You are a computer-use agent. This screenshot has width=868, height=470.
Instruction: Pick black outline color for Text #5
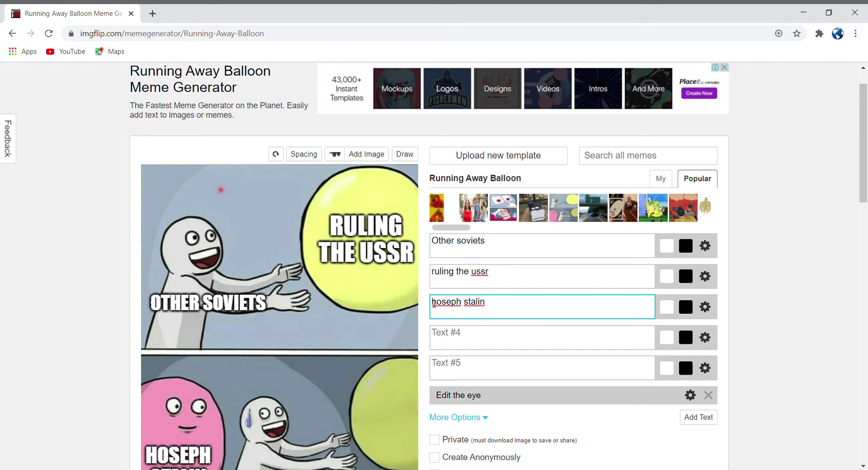[686, 368]
